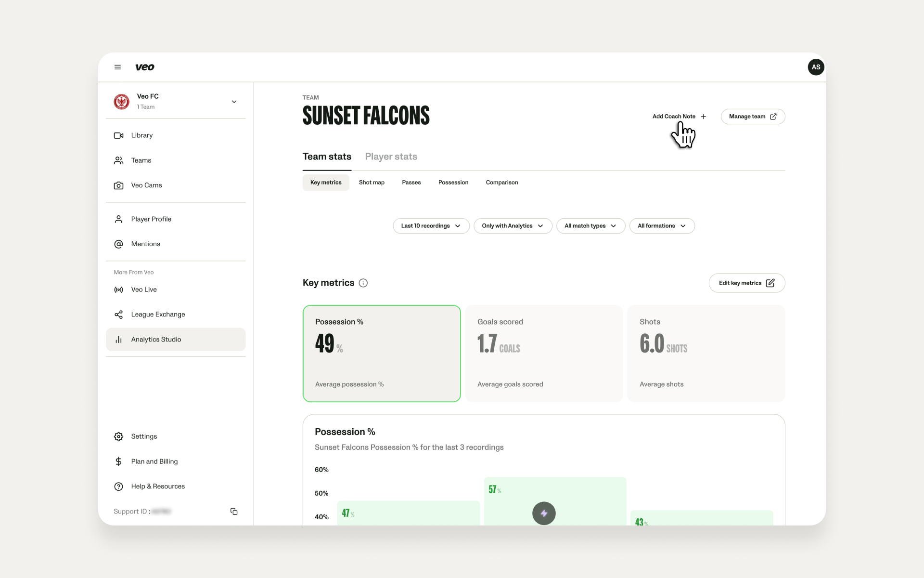Click the 60% axis label
The width and height of the screenshot is (924, 578).
pos(321,470)
